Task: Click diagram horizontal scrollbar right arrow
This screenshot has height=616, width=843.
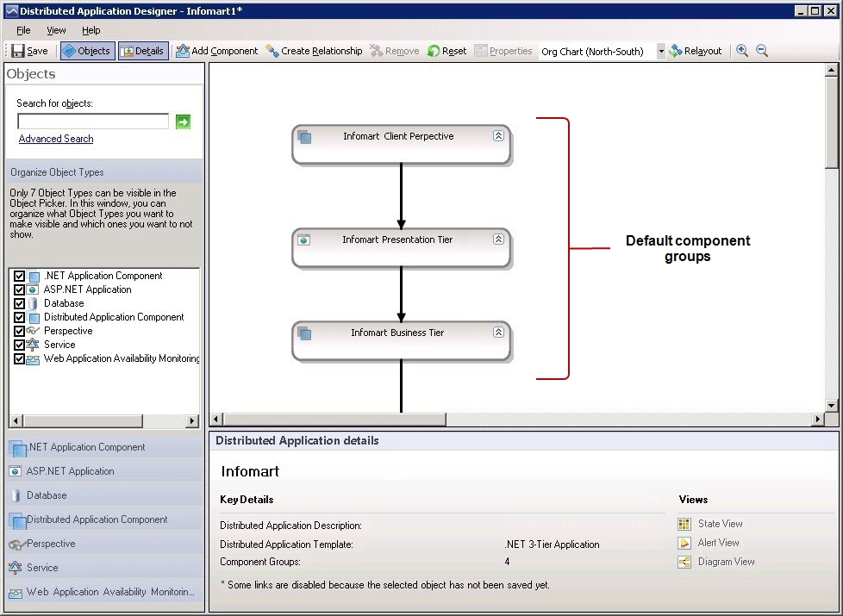Action: 818,419
